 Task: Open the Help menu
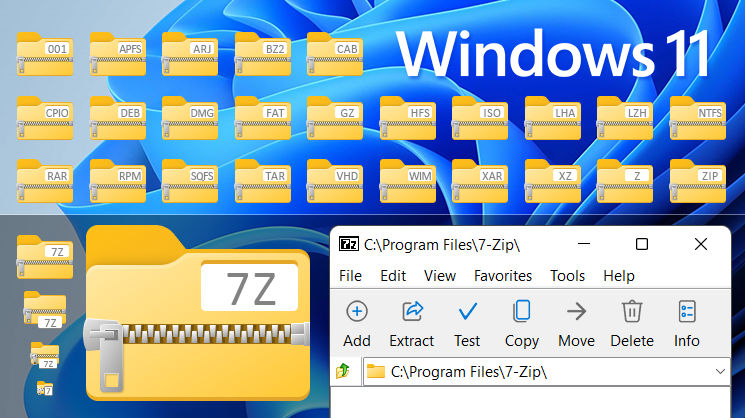(x=619, y=276)
